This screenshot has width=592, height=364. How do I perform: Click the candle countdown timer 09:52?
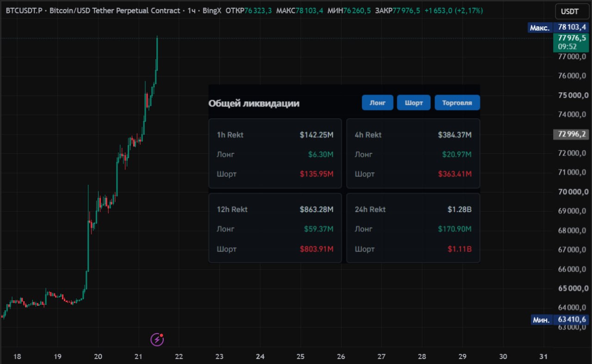coord(567,47)
